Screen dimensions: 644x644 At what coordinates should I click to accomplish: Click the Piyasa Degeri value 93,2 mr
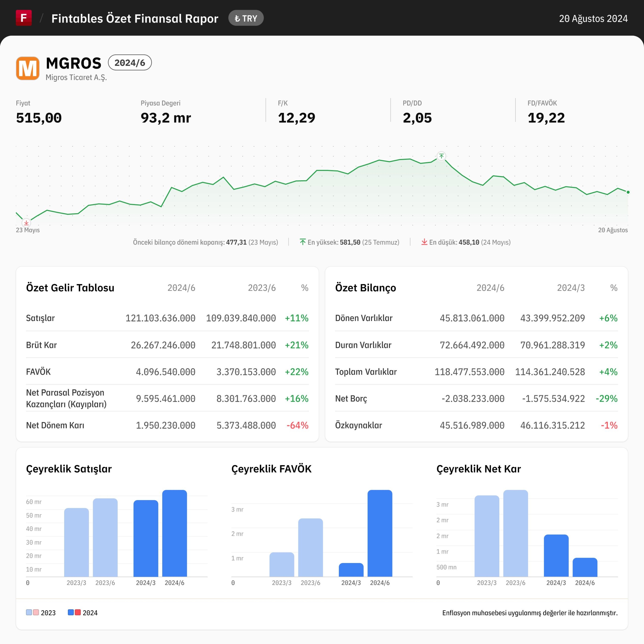pyautogui.click(x=166, y=118)
